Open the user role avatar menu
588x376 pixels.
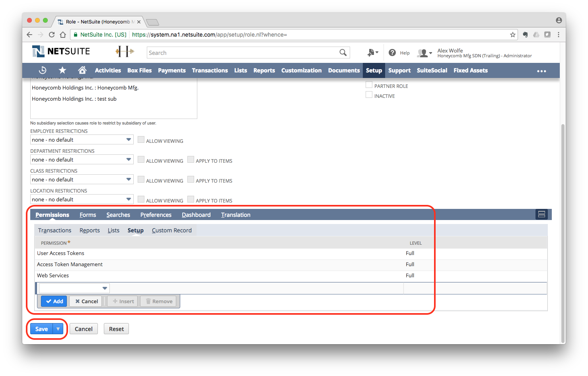tap(424, 53)
